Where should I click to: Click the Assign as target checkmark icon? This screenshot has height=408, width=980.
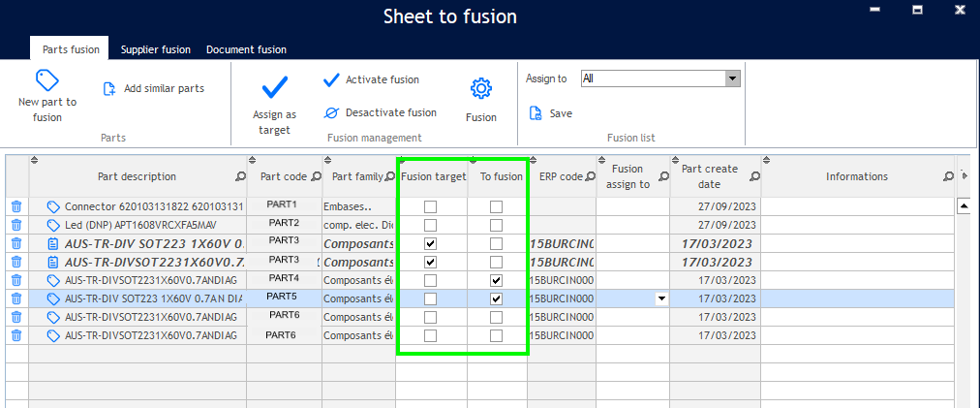point(274,88)
